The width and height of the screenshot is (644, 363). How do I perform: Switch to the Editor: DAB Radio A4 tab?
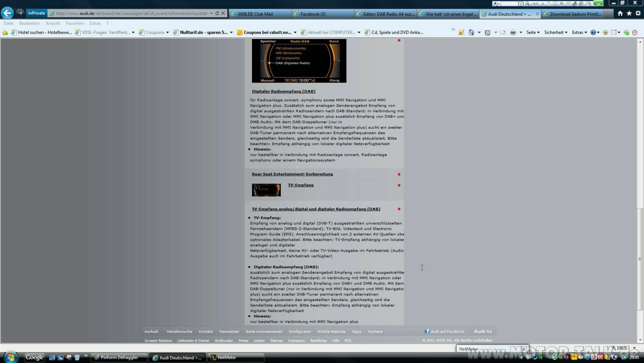386,14
